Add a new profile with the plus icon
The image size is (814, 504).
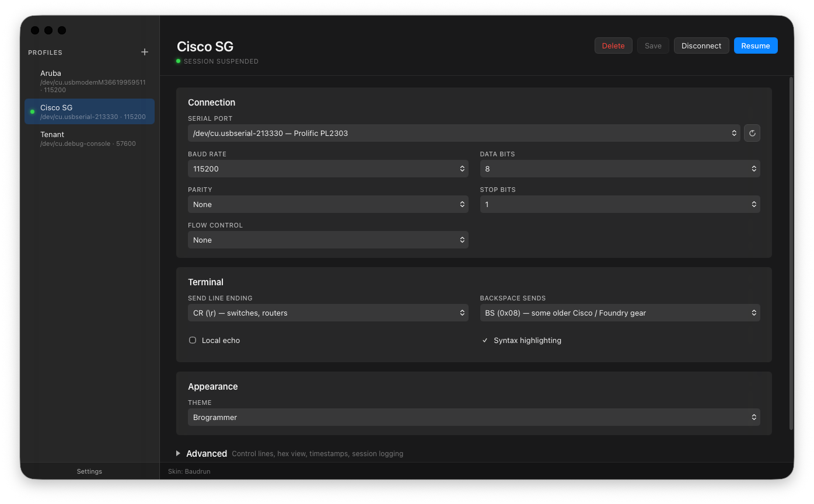click(144, 52)
